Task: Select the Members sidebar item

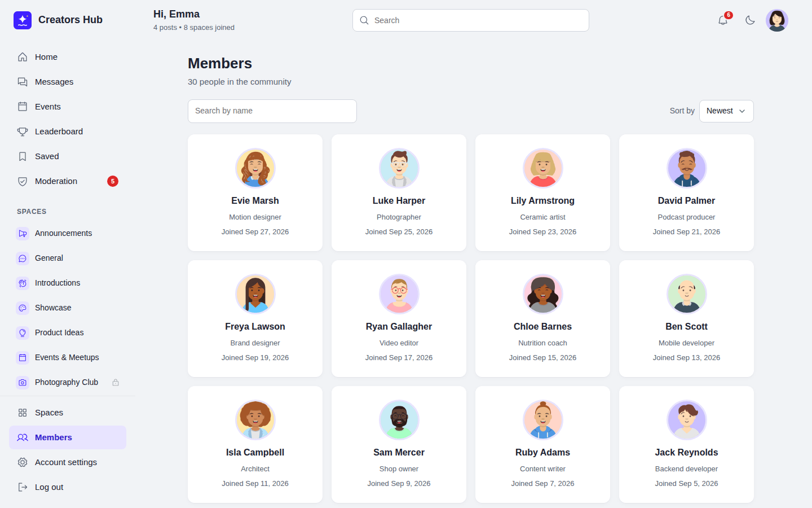Action: (x=68, y=437)
